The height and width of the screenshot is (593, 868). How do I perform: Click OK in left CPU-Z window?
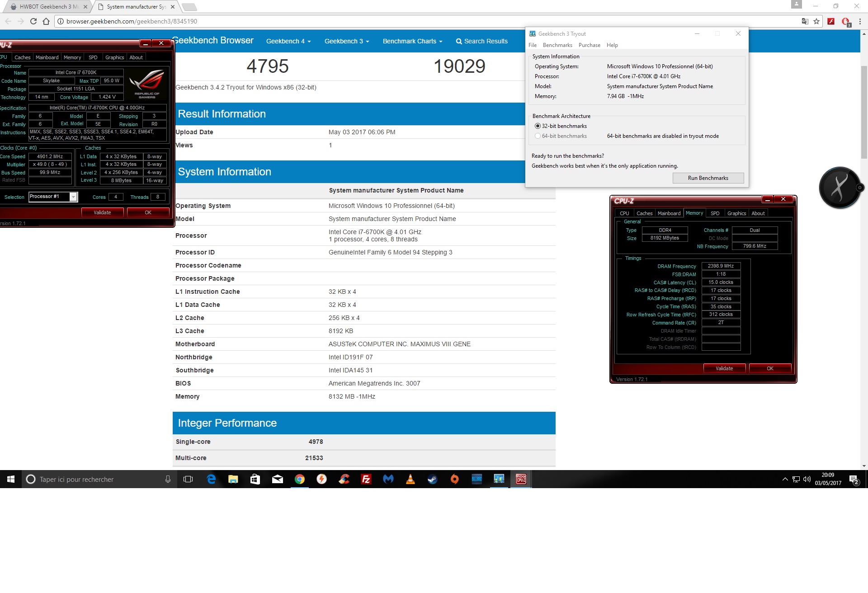[x=148, y=212]
